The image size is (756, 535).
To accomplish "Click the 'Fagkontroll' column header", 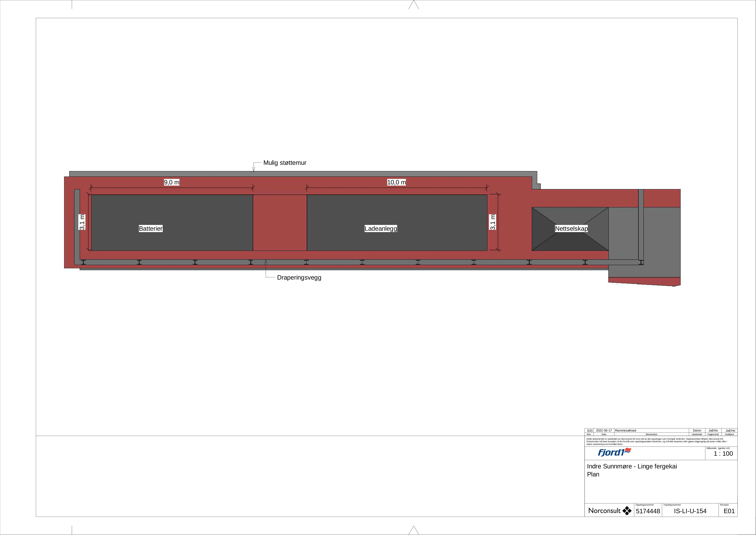I will tap(713, 435).
